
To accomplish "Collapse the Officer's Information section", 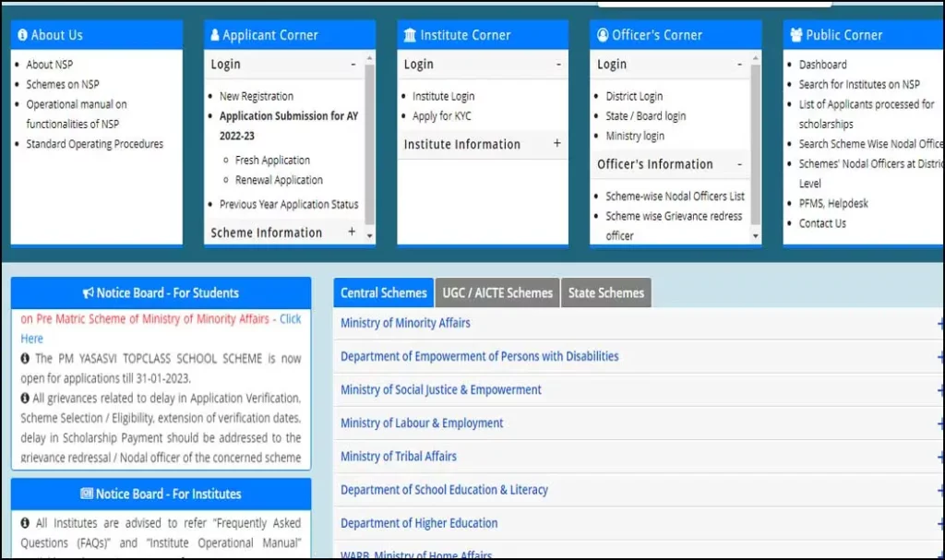I will [739, 164].
